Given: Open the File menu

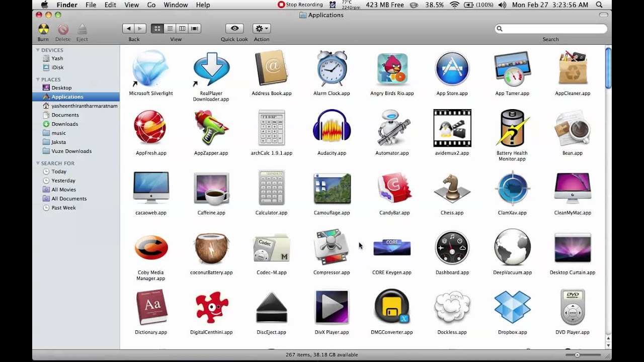Looking at the screenshot, I should pyautogui.click(x=91, y=5).
